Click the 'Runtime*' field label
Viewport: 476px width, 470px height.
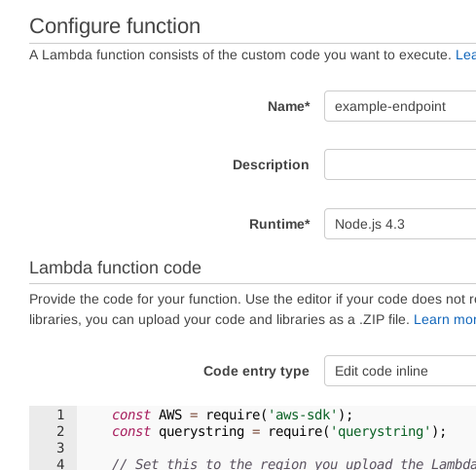[279, 224]
